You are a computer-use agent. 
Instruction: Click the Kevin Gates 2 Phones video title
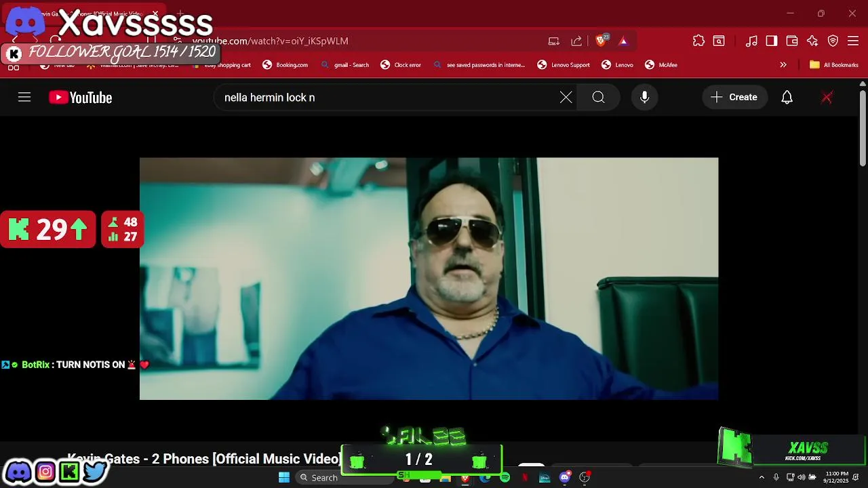(203, 459)
